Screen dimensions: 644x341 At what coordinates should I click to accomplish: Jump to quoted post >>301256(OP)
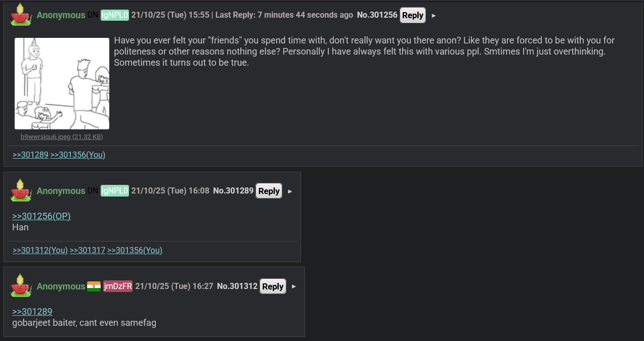41,216
